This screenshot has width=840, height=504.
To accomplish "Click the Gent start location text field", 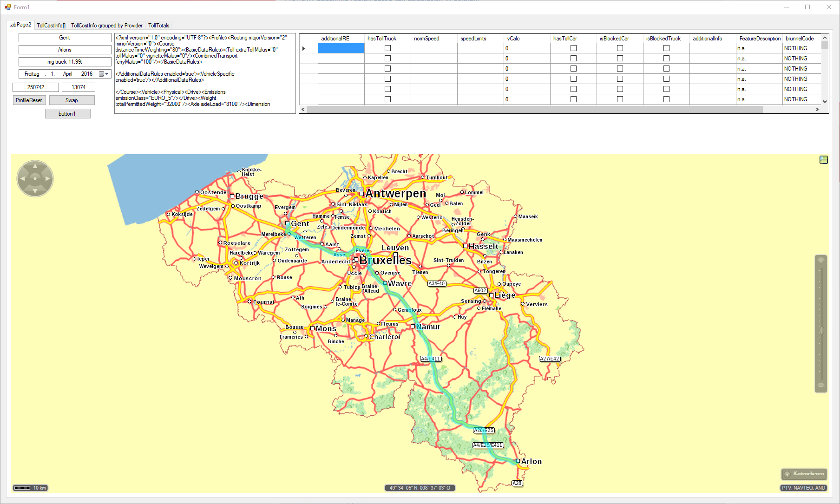I will [65, 38].
